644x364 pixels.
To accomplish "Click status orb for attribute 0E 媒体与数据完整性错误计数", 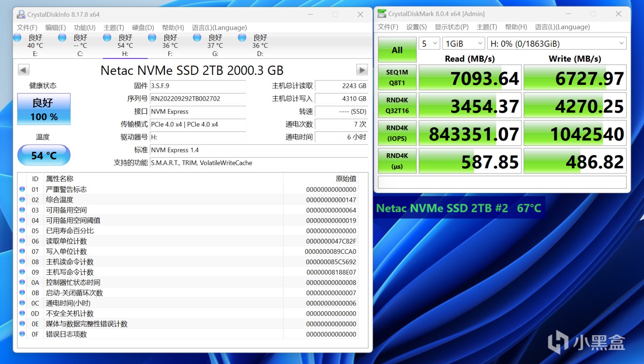I will tap(22, 323).
